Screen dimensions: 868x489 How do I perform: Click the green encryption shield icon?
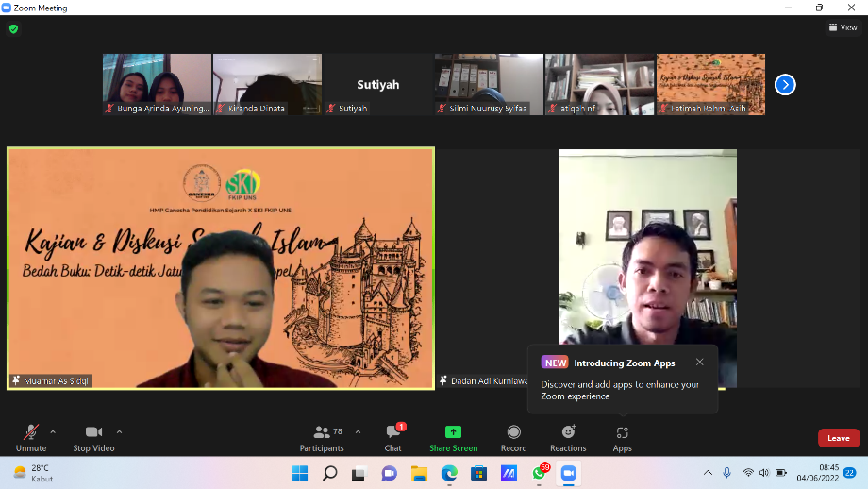(13, 29)
